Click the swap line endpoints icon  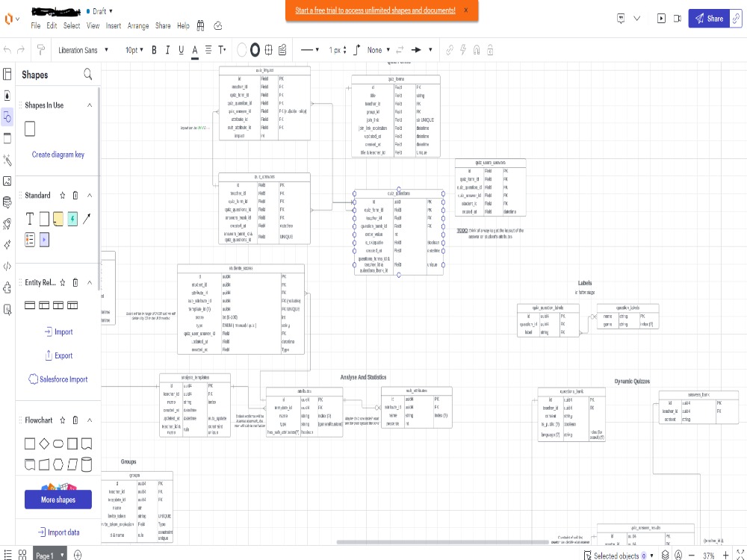click(x=400, y=49)
